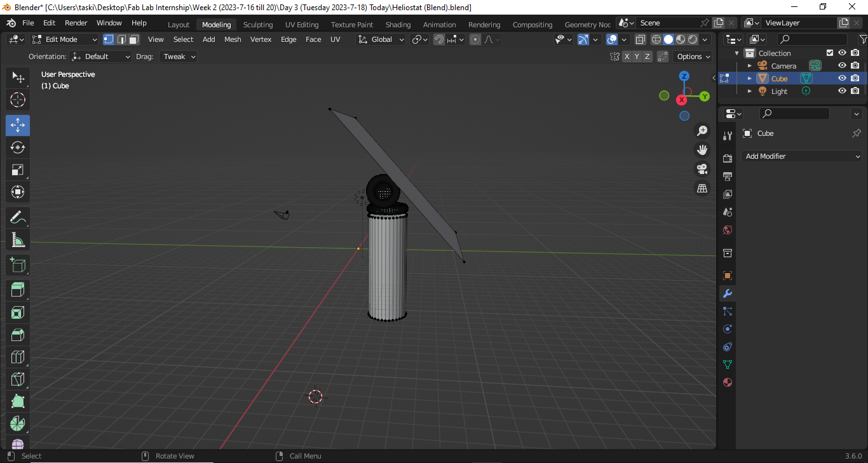
Task: Open the Object properties tab
Action: click(x=728, y=276)
